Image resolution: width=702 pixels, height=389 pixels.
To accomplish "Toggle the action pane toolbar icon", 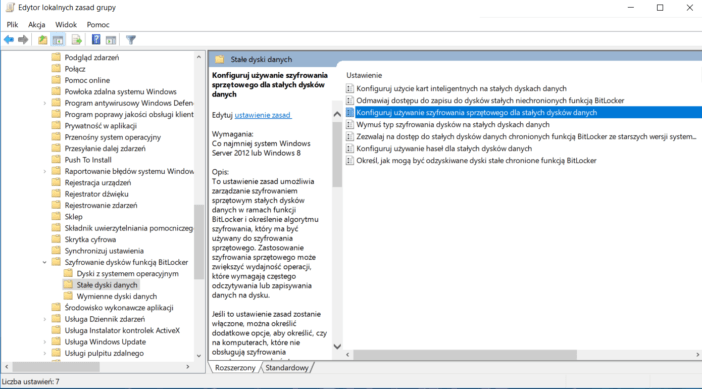I will (111, 40).
